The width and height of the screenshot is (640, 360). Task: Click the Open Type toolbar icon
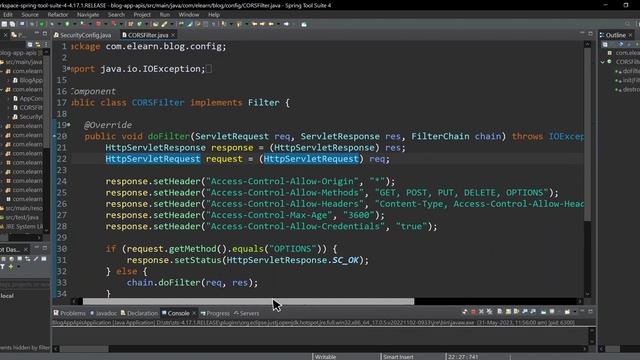[x=156, y=24]
